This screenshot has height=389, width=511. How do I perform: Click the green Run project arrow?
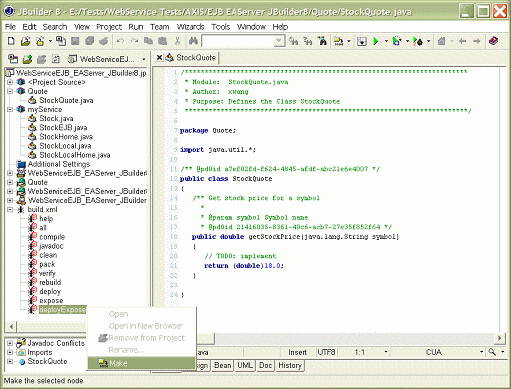pyautogui.click(x=376, y=41)
